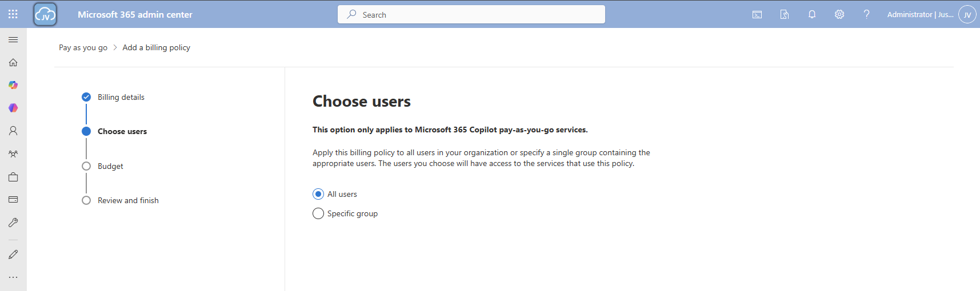Select the Specific group radio option
The height and width of the screenshot is (291, 980).
point(318,213)
